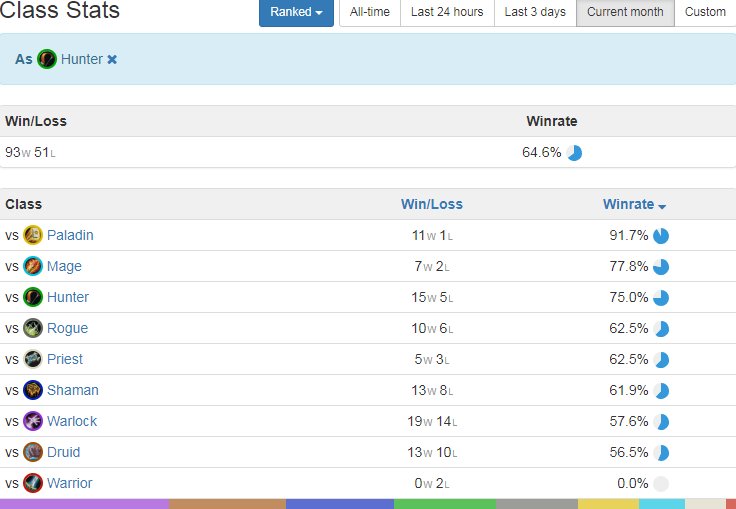Click the pie chart in the Rogue row
Viewport: 736px width, 509px height.
[x=661, y=329]
